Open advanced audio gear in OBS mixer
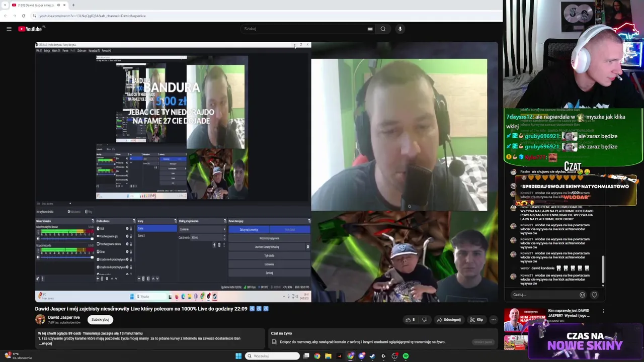Screen dimensions: 644x362 38,279
